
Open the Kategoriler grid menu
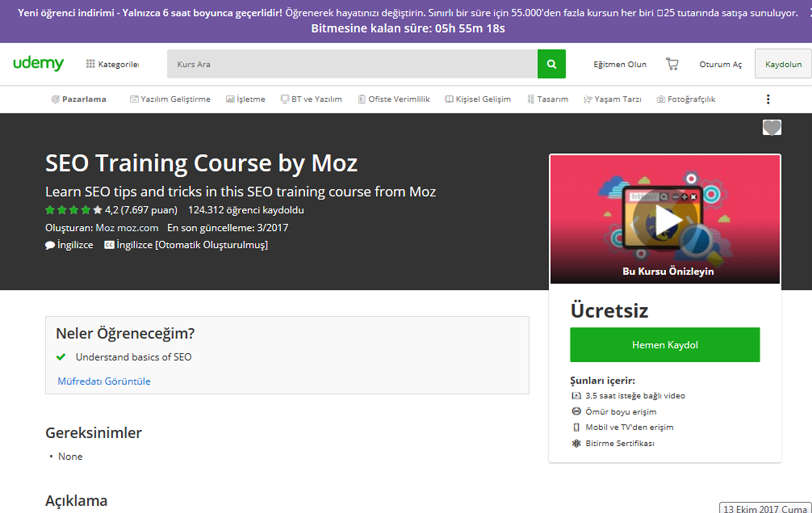point(112,64)
